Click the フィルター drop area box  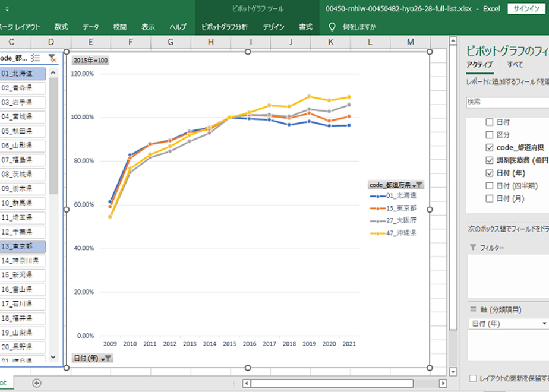[x=509, y=277]
